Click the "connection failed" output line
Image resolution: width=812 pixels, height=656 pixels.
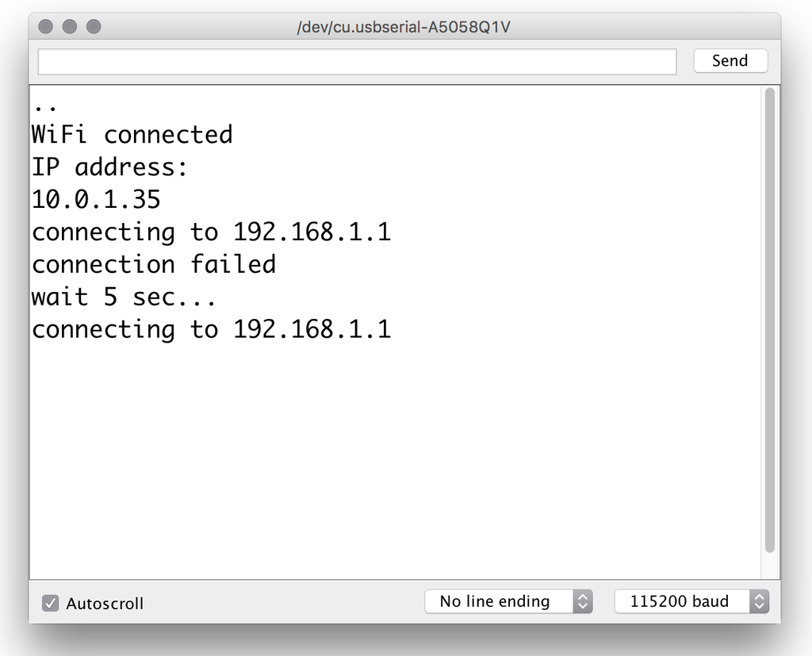(x=154, y=264)
